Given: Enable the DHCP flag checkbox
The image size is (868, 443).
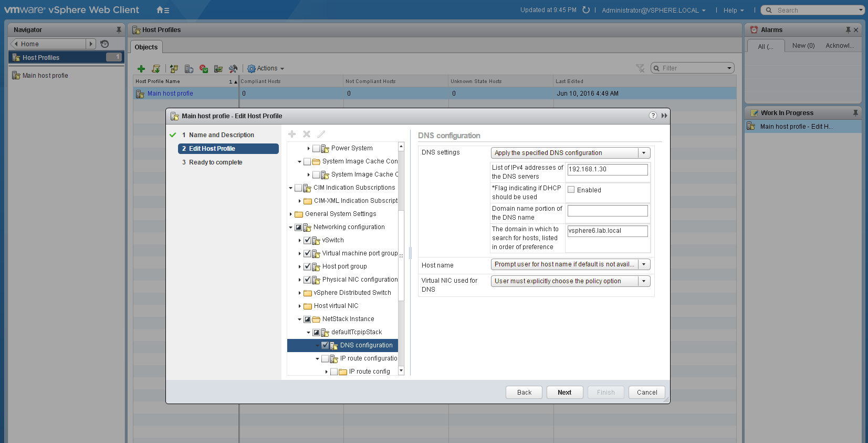Looking at the screenshot, I should (x=571, y=190).
